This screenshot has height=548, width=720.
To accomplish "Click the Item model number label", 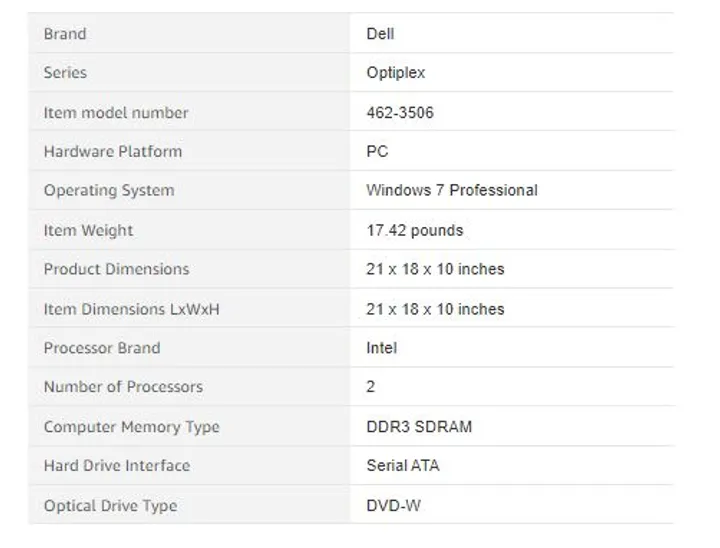I will (116, 113).
